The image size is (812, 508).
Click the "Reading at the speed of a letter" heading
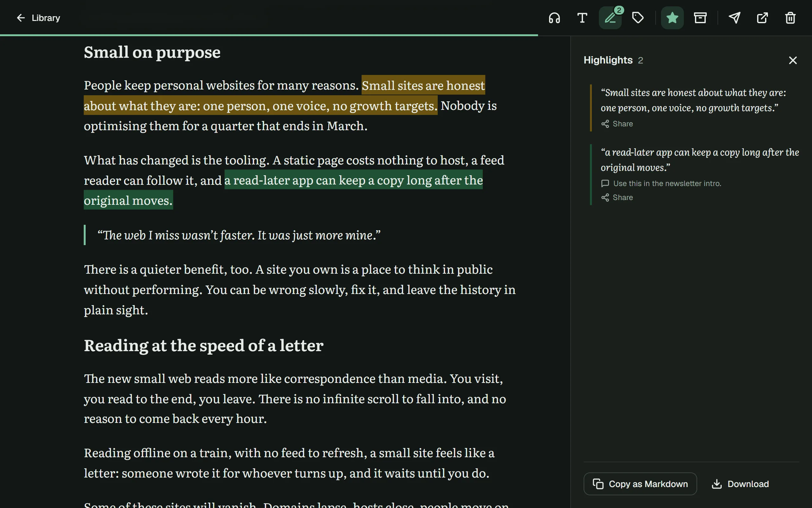pos(204,346)
